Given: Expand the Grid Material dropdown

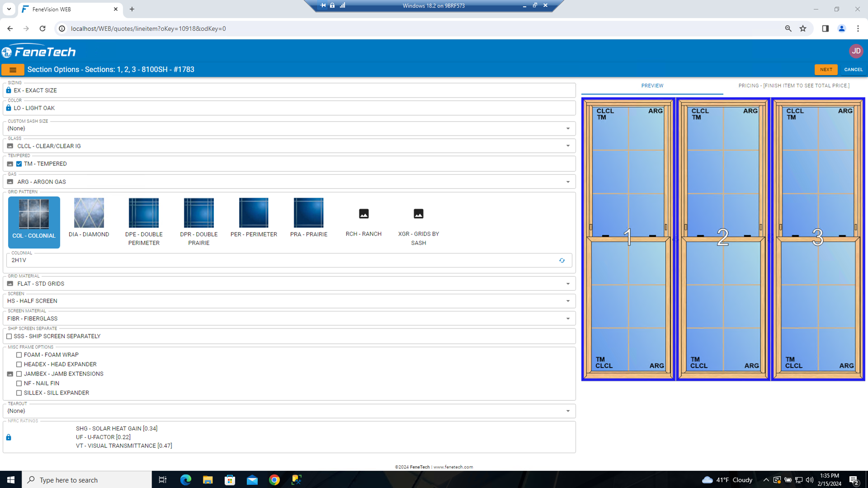Looking at the screenshot, I should click(568, 284).
